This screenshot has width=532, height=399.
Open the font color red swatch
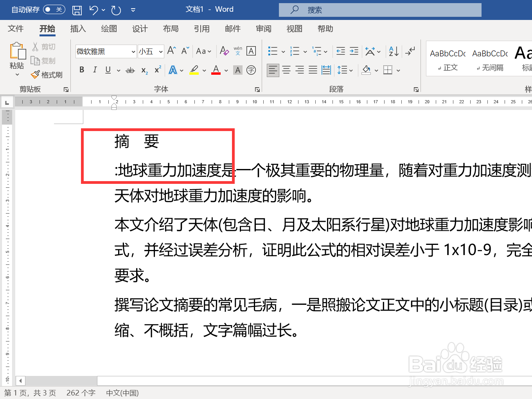(x=216, y=70)
